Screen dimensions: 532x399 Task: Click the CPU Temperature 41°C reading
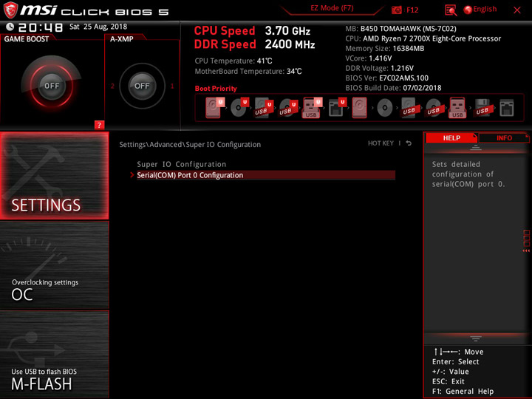coord(233,61)
